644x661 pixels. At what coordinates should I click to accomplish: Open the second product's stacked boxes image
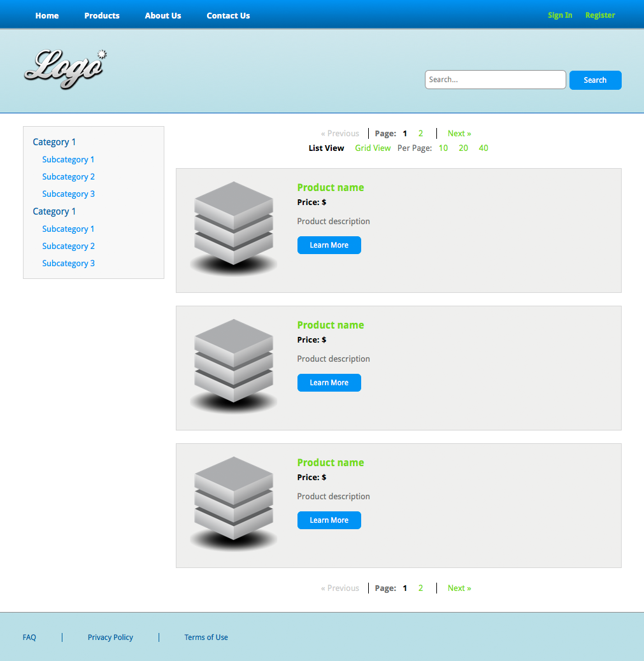pos(234,366)
